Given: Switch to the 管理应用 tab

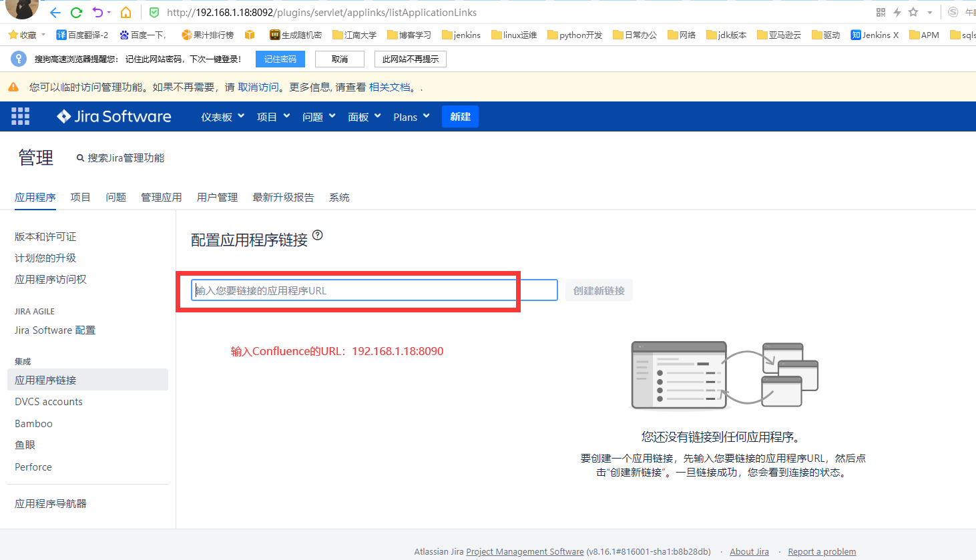Looking at the screenshot, I should (162, 197).
